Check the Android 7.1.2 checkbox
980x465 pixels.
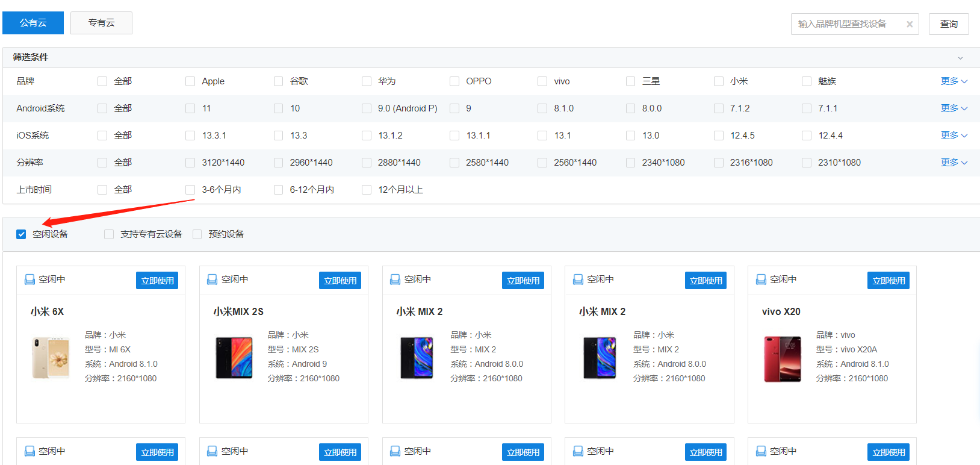click(719, 108)
